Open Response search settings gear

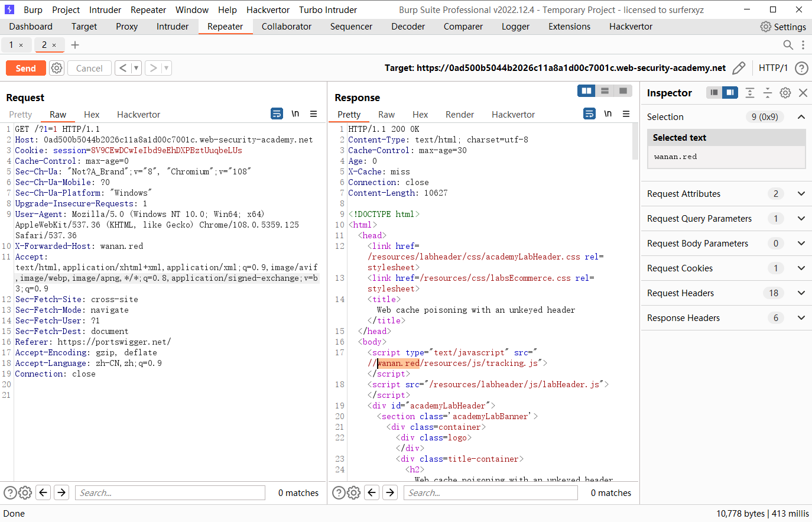[x=353, y=492]
